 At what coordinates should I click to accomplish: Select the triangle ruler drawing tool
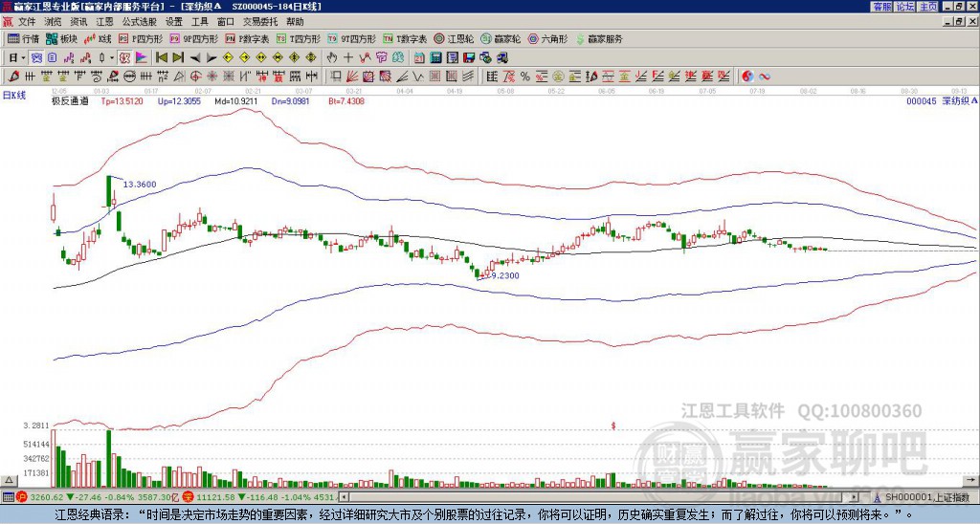pos(179,76)
